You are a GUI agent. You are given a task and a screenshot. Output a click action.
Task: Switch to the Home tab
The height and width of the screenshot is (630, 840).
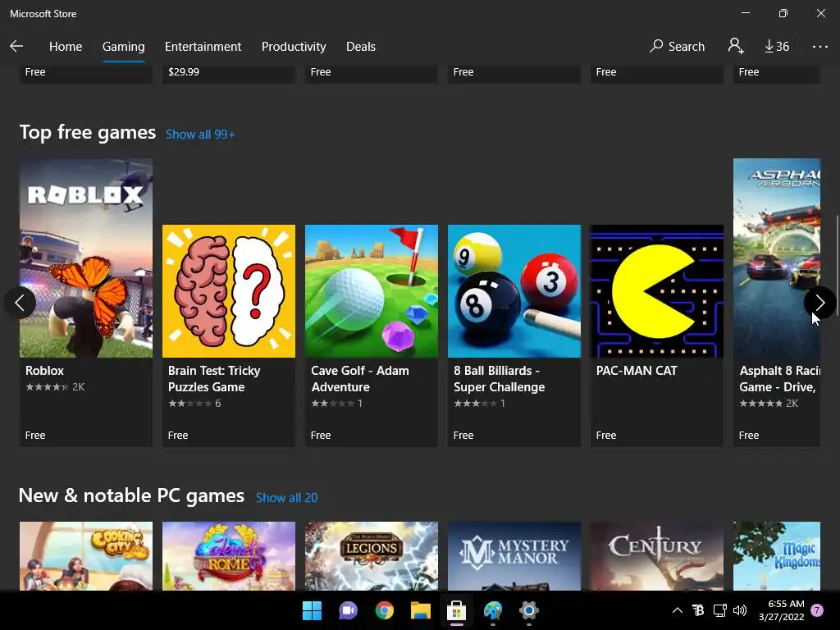tap(66, 47)
